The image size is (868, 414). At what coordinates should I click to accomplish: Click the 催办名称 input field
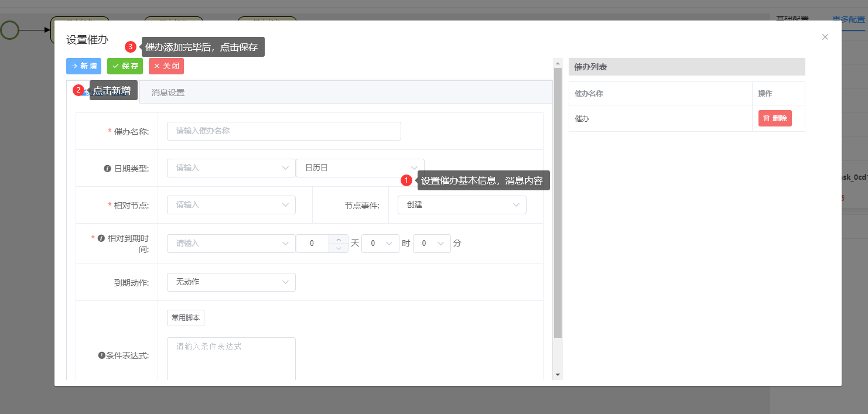point(283,131)
